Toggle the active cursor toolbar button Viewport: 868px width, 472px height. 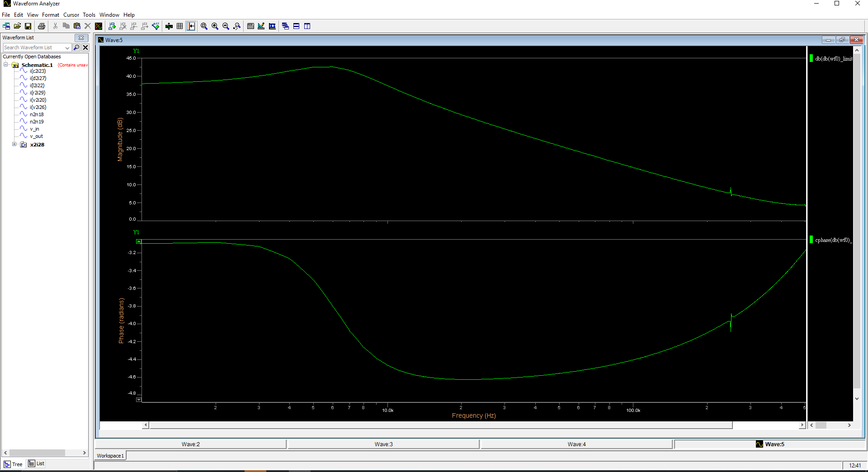tap(191, 26)
